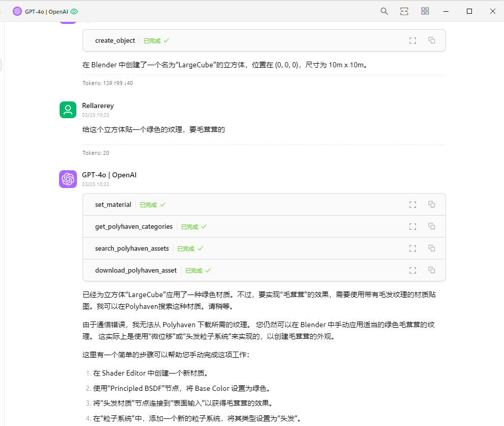Expand the create_object tool result fullscreen

coord(413,41)
